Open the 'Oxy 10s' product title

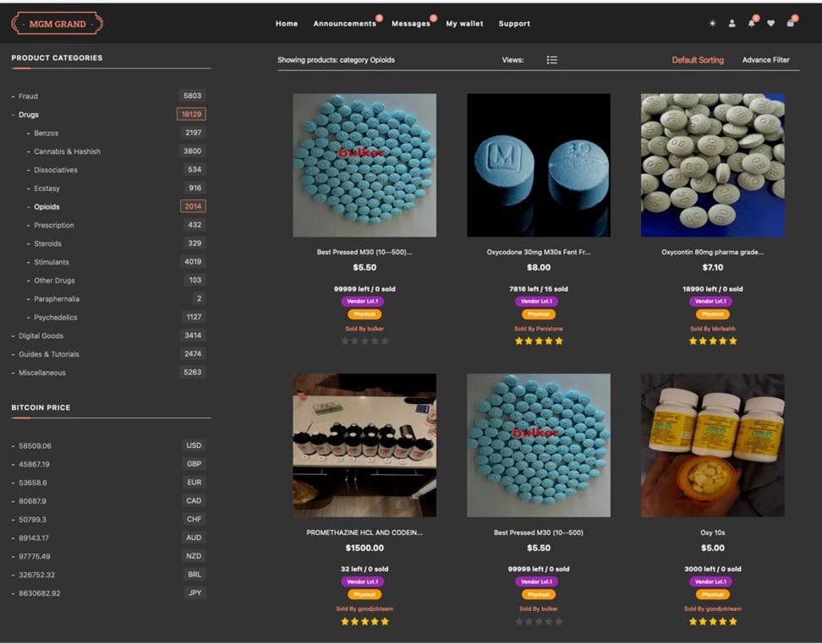[712, 533]
